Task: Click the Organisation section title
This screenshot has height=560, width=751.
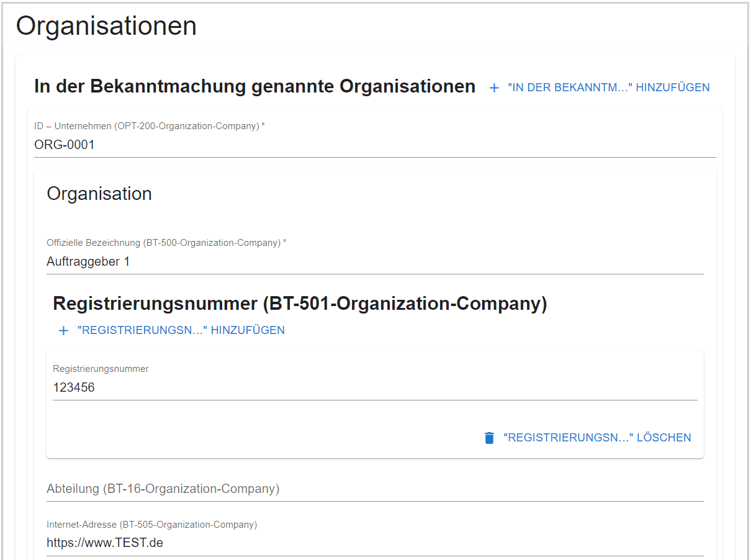Action: (x=99, y=194)
